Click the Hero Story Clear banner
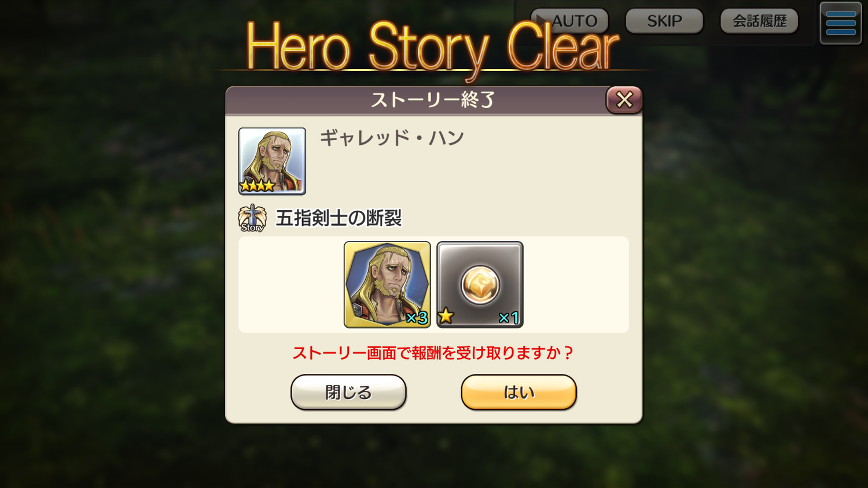 click(x=433, y=47)
